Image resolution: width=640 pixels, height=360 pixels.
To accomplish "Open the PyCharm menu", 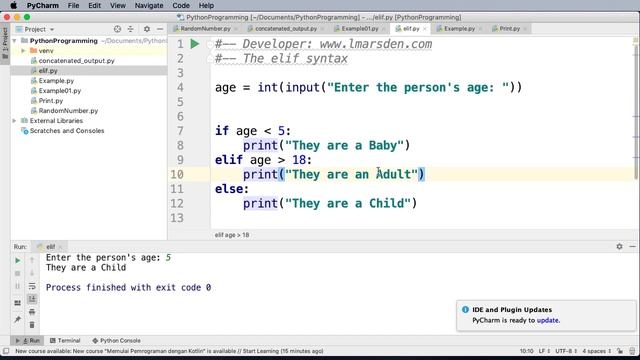I will pyautogui.click(x=42, y=5).
